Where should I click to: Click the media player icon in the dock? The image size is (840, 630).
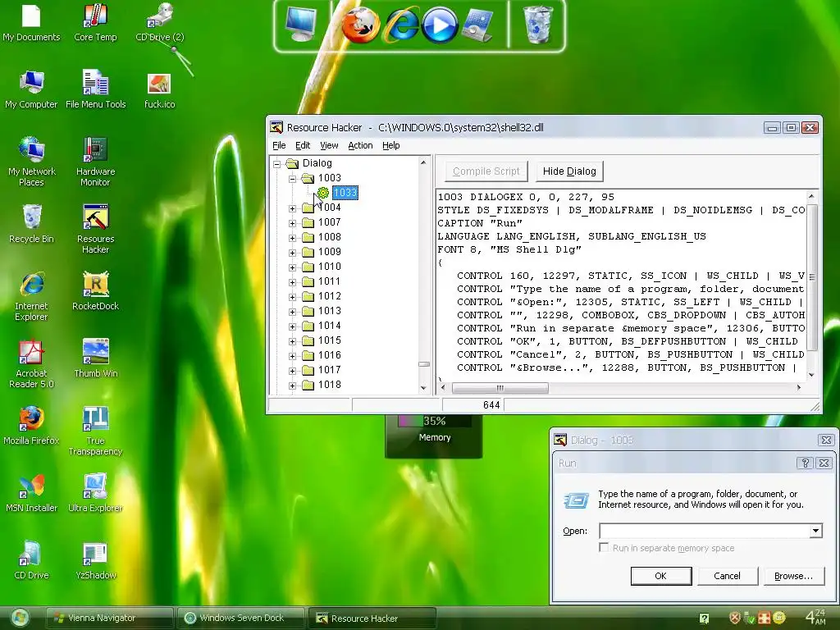tap(440, 25)
